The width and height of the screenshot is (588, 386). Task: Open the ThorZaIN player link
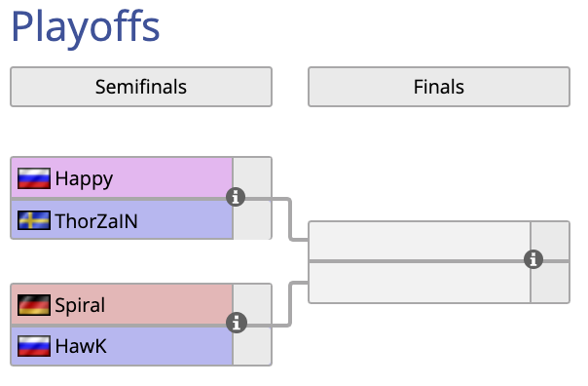click(96, 221)
